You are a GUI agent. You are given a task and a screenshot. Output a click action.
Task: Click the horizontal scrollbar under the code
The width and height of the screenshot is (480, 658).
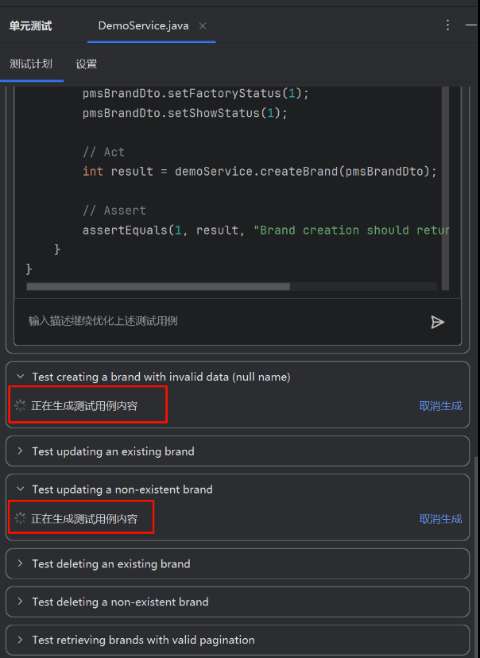pos(158,286)
